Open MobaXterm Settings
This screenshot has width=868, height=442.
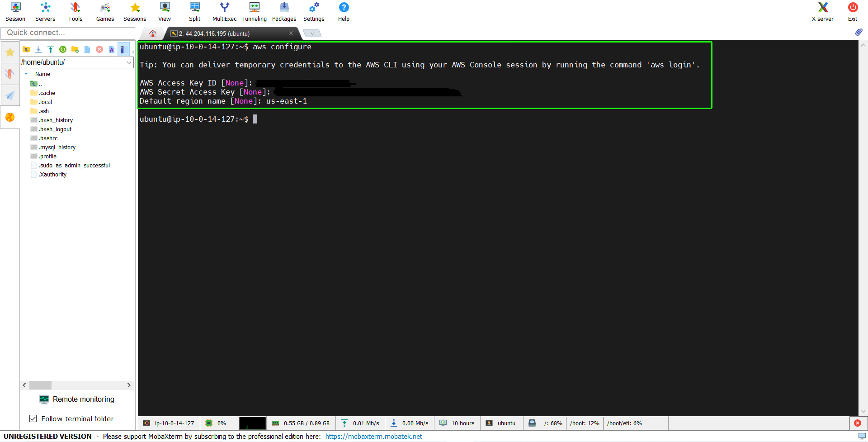(x=314, y=12)
